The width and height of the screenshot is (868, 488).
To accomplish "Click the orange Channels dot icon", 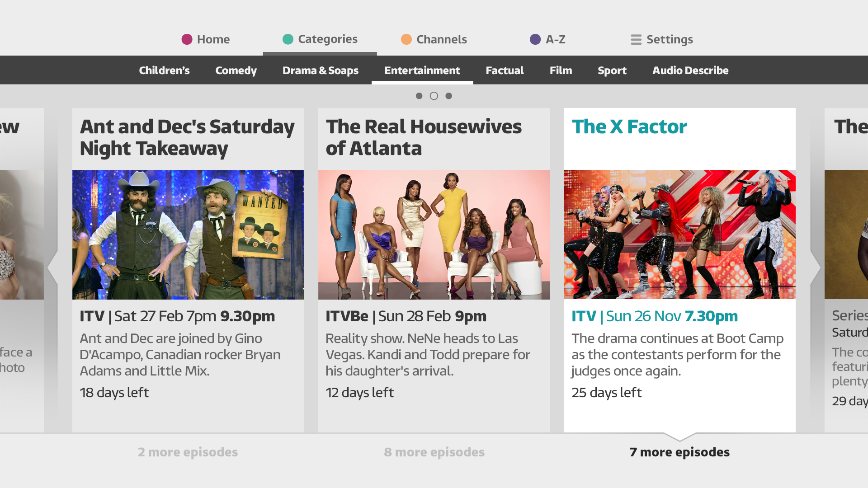I will coord(406,39).
